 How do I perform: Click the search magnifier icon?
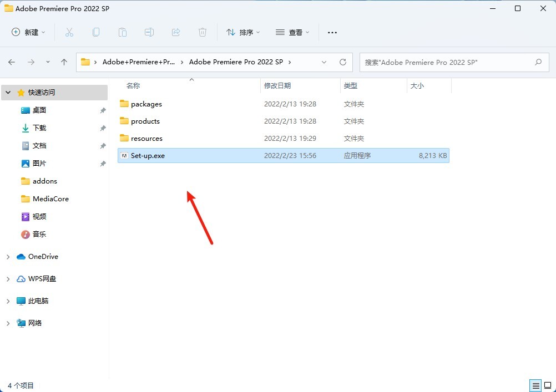(538, 63)
